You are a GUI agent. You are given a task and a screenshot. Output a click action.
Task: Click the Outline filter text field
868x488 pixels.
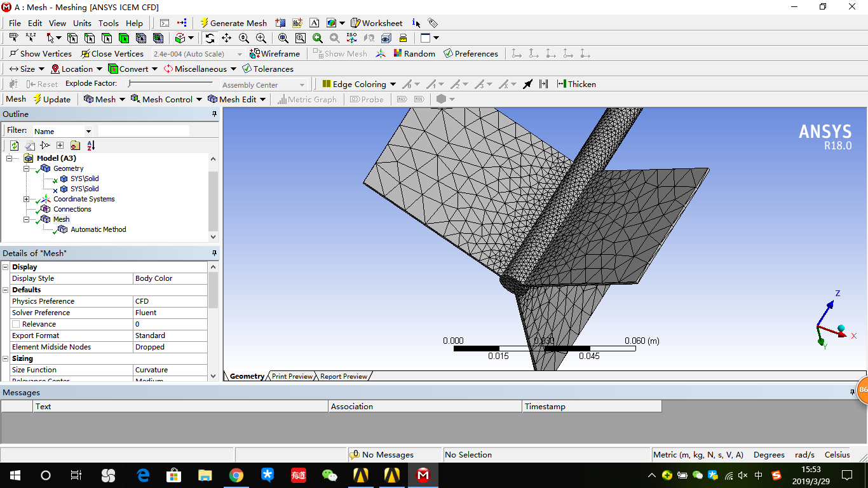pyautogui.click(x=144, y=130)
